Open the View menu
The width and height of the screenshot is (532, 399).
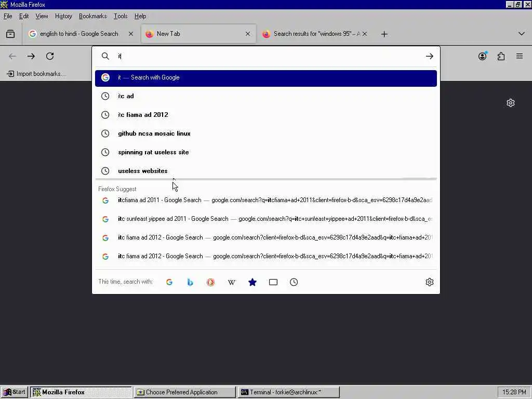pyautogui.click(x=42, y=16)
